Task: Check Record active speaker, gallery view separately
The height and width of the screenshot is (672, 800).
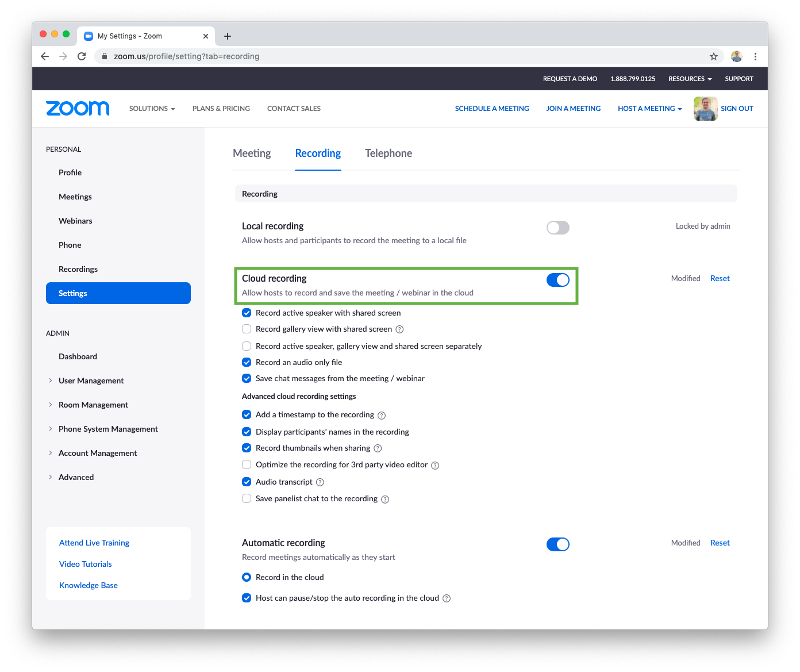Action: (x=247, y=346)
